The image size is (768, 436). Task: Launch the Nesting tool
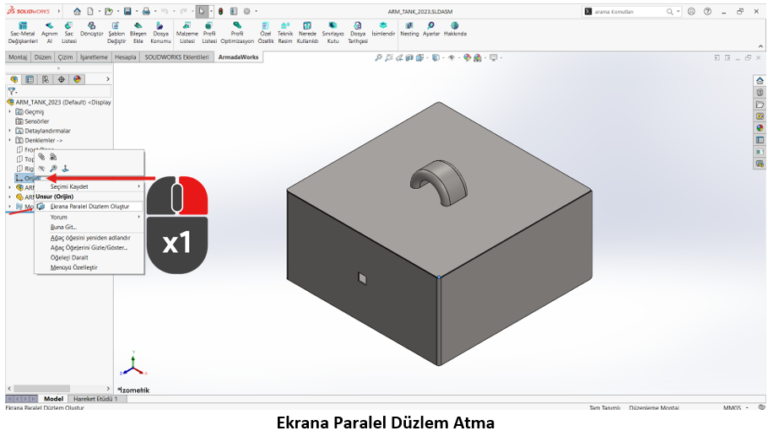pyautogui.click(x=409, y=32)
